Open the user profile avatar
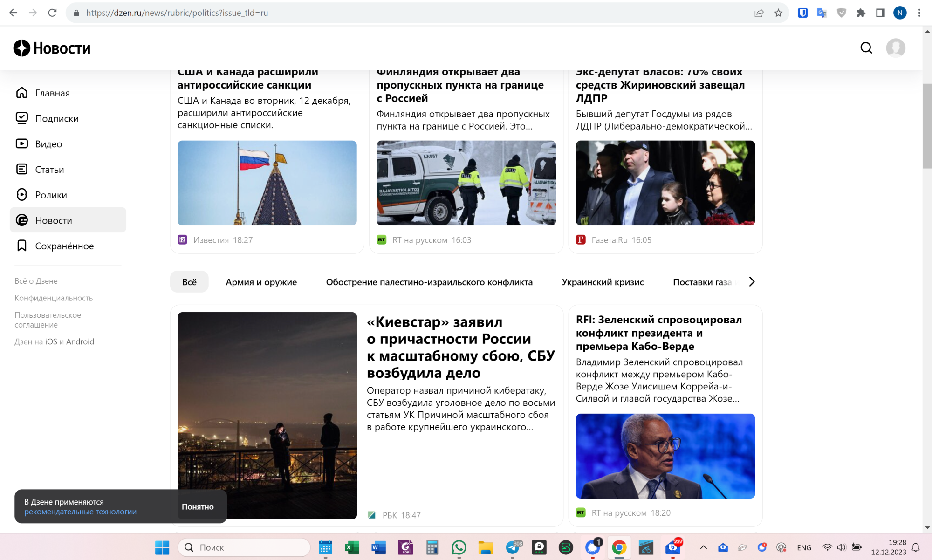 (x=896, y=48)
